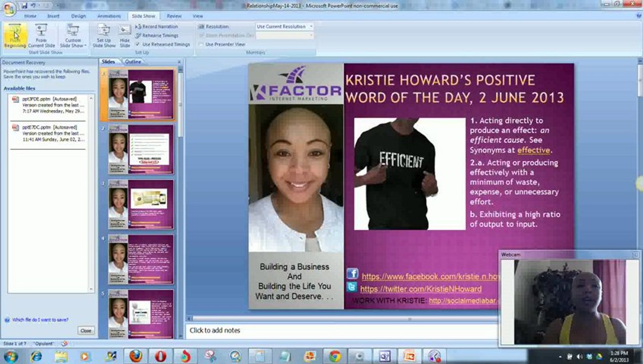
Task: Open recovered file pptE7DC.pptm
Action: pyautogui.click(x=49, y=133)
